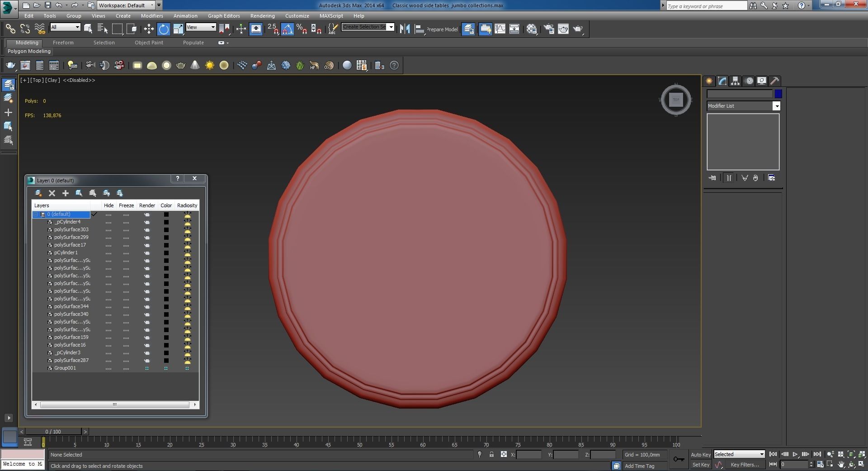The image size is (868, 471).
Task: Open the Workspace: Default dropdown
Action: click(x=126, y=5)
